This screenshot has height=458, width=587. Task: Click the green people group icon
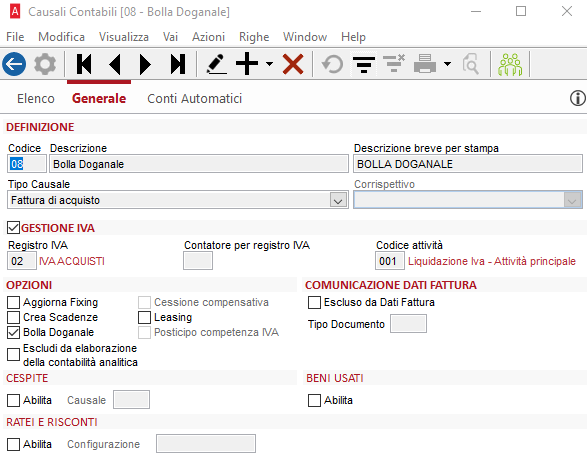pyautogui.click(x=510, y=64)
